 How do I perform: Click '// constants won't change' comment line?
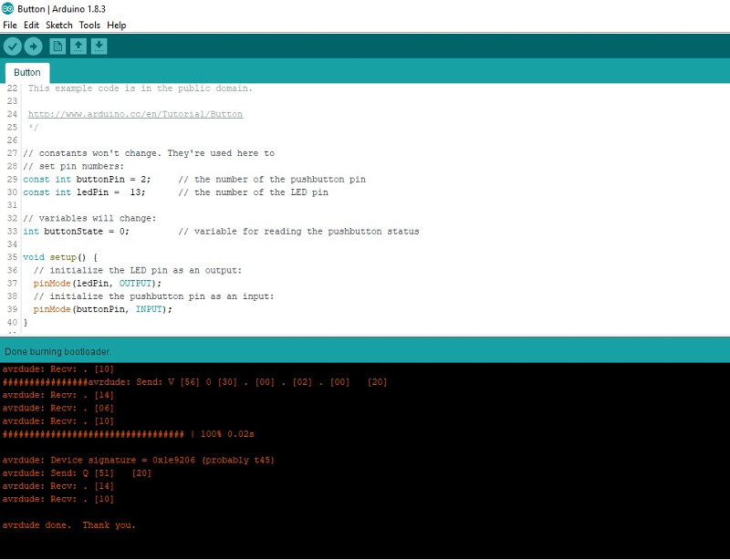tap(149, 153)
